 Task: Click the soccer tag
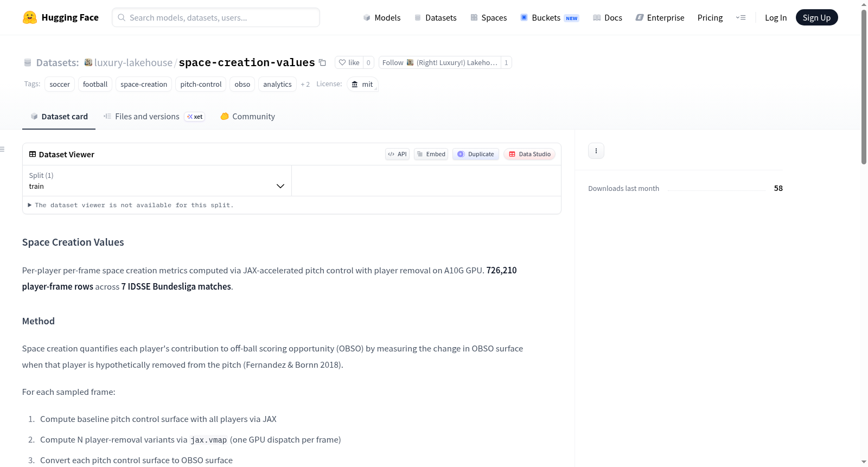click(60, 84)
